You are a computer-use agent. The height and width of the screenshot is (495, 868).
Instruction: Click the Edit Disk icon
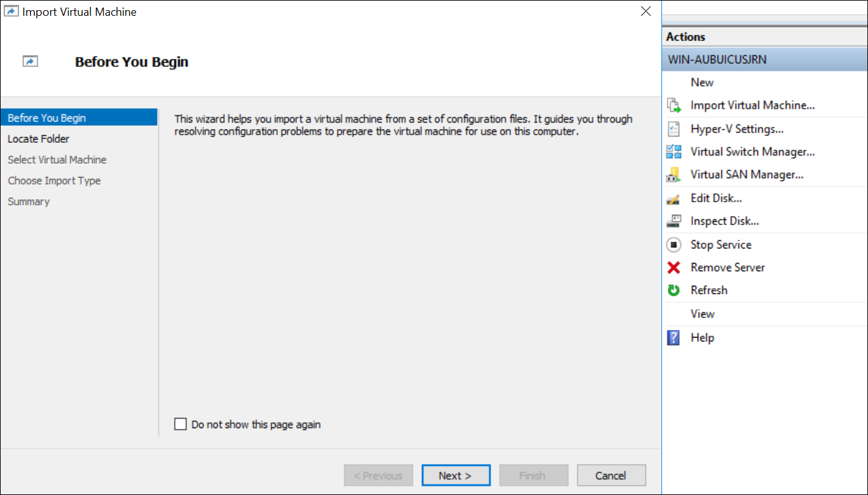coord(674,199)
